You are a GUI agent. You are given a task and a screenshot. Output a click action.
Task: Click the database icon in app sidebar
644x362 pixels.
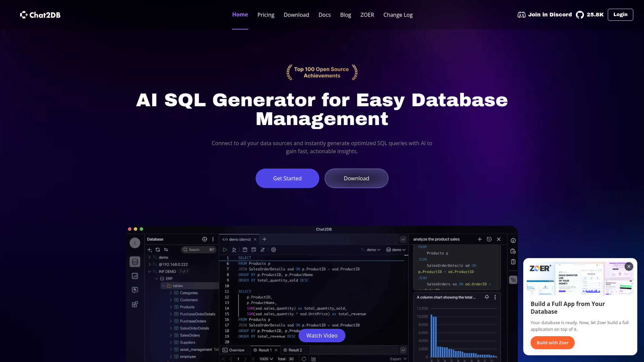click(x=135, y=262)
